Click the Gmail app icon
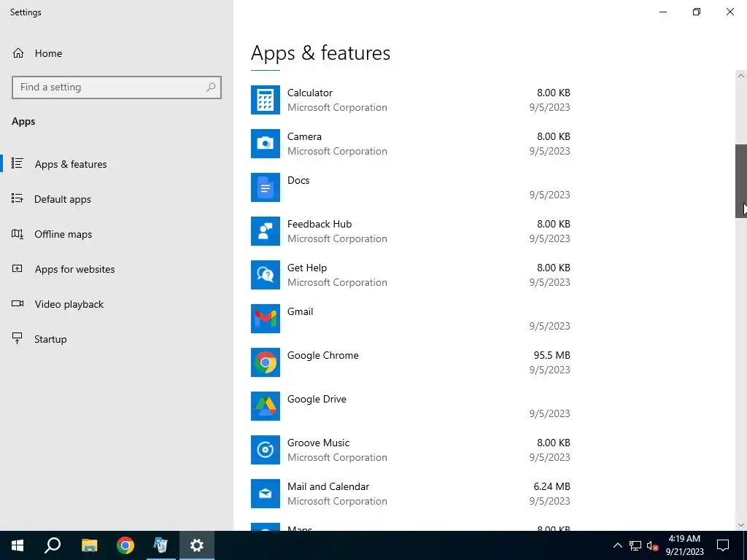Screen dimensions: 747x560 point(266,319)
